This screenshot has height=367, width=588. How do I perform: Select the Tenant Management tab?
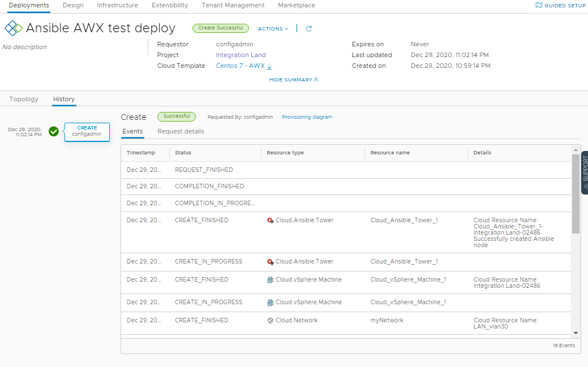click(233, 5)
